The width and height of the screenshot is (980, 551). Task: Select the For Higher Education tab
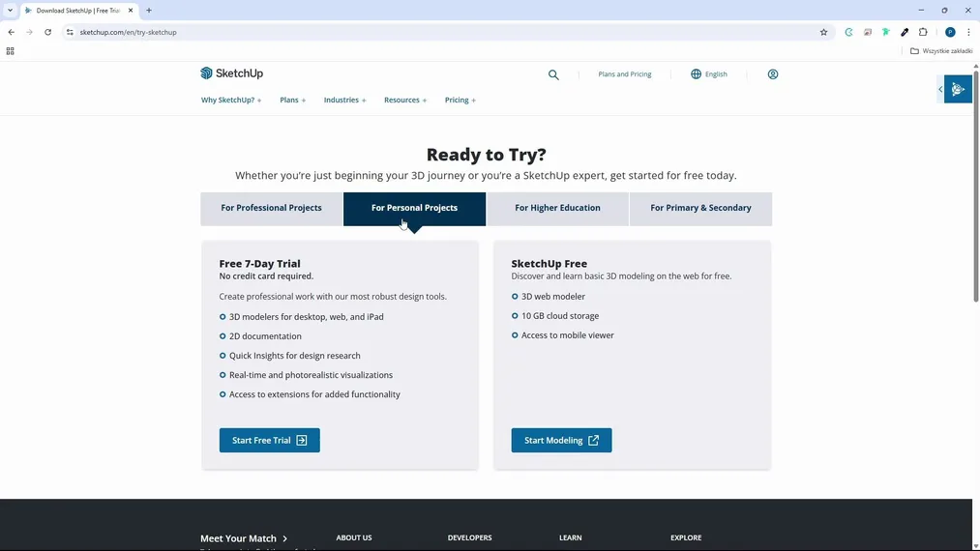557,208
